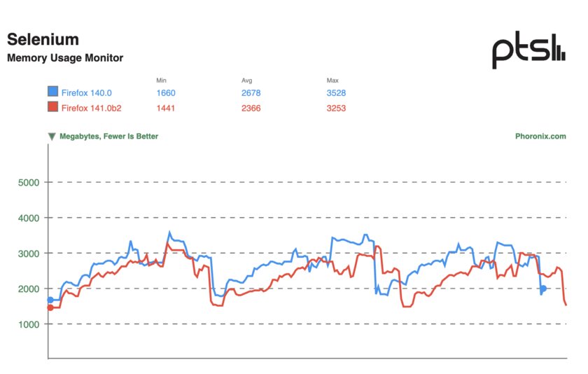Click the Selenium chart title
This screenshot has height=374, width=588.
coord(43,39)
